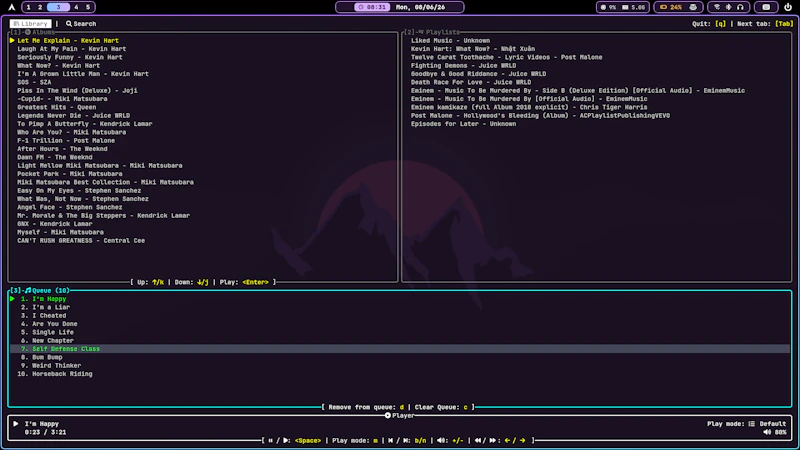Click the rewind icon in player hints

478,440
